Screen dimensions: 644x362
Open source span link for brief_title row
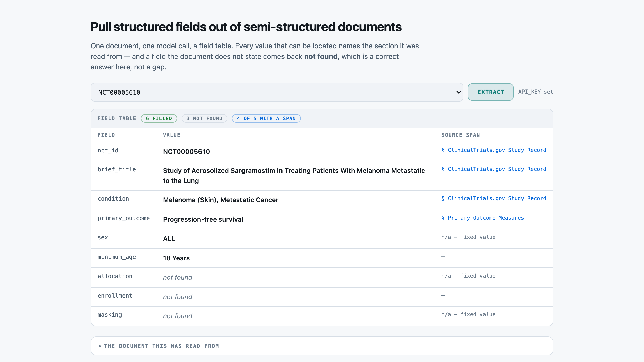point(494,169)
